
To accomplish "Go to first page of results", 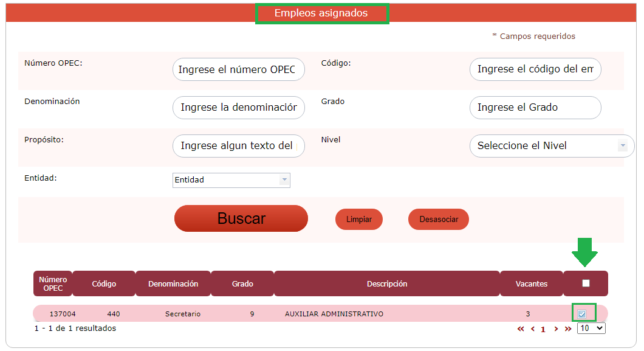I will tap(521, 329).
